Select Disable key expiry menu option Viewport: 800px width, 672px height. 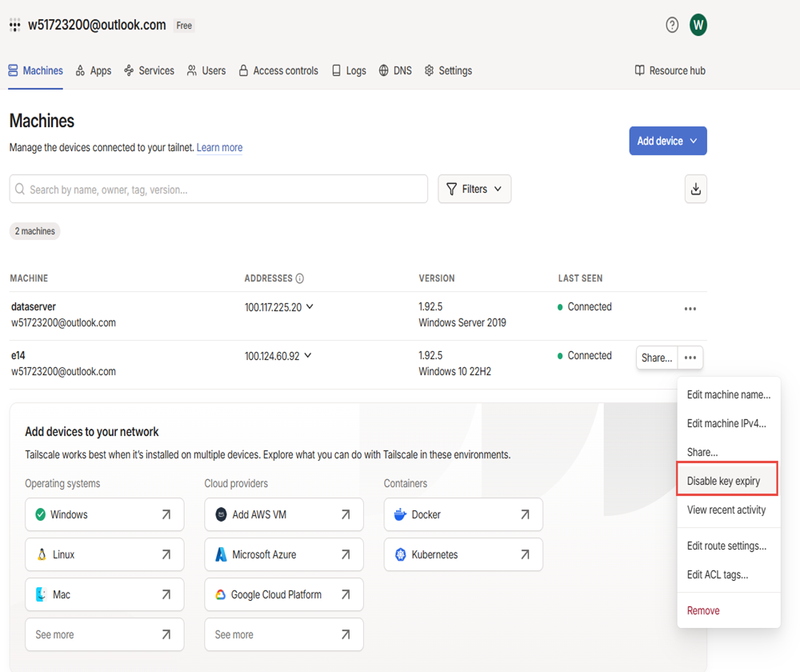tap(724, 482)
